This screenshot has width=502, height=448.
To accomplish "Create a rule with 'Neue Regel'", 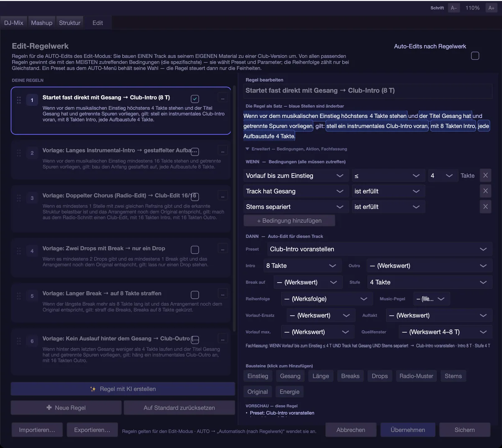I will [x=66, y=408].
